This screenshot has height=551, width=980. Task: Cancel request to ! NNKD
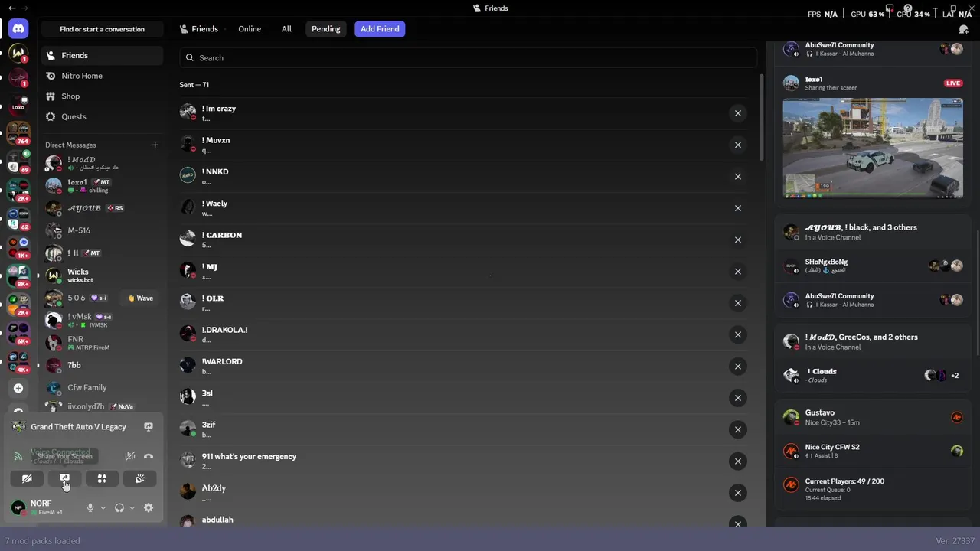click(738, 176)
